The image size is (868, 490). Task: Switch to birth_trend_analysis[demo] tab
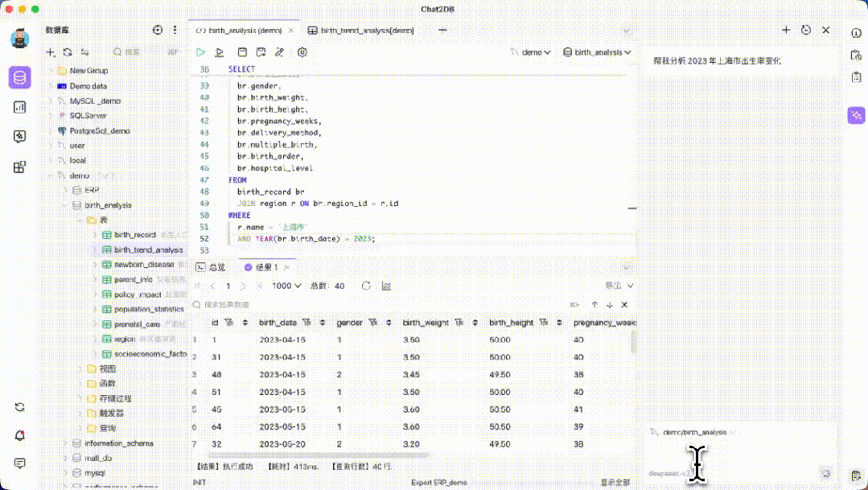tap(361, 31)
